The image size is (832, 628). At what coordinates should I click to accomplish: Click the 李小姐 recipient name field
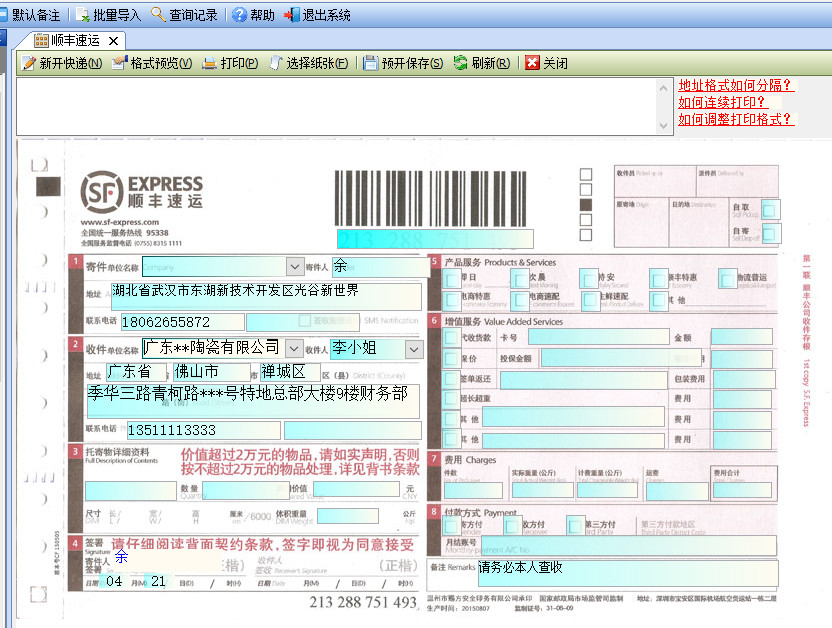point(368,348)
